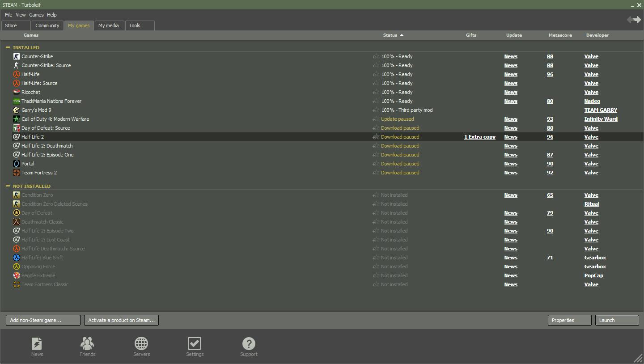Click the Launch button
The image size is (644, 364).
(617, 320)
